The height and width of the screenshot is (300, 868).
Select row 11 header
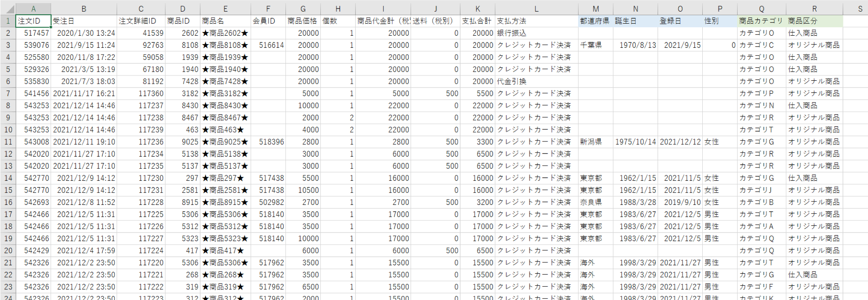pos(8,142)
